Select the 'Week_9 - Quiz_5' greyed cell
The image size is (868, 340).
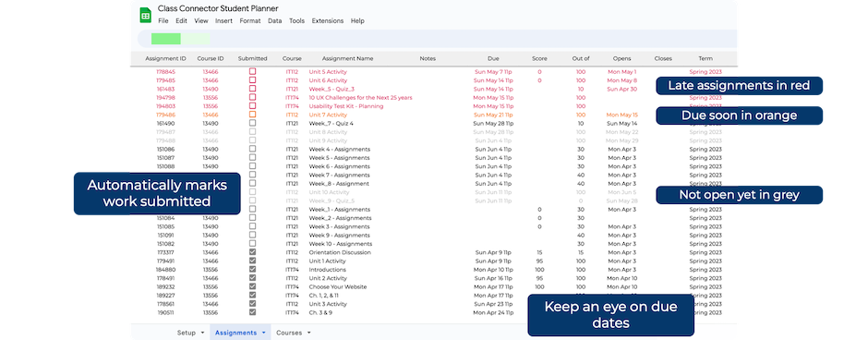click(332, 200)
